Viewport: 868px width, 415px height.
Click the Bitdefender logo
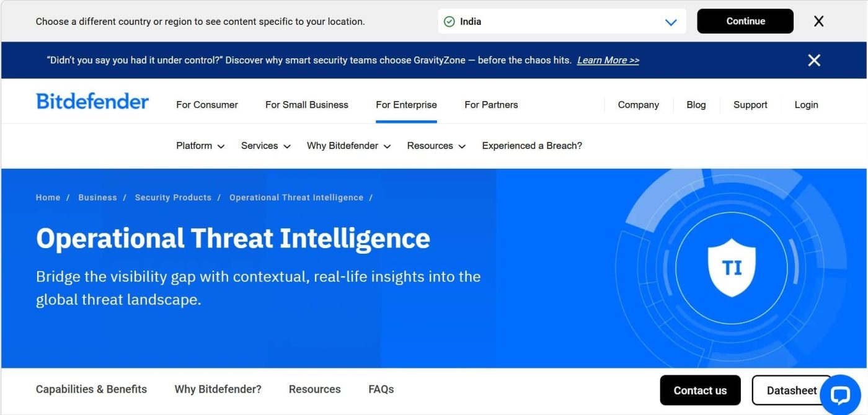click(92, 100)
